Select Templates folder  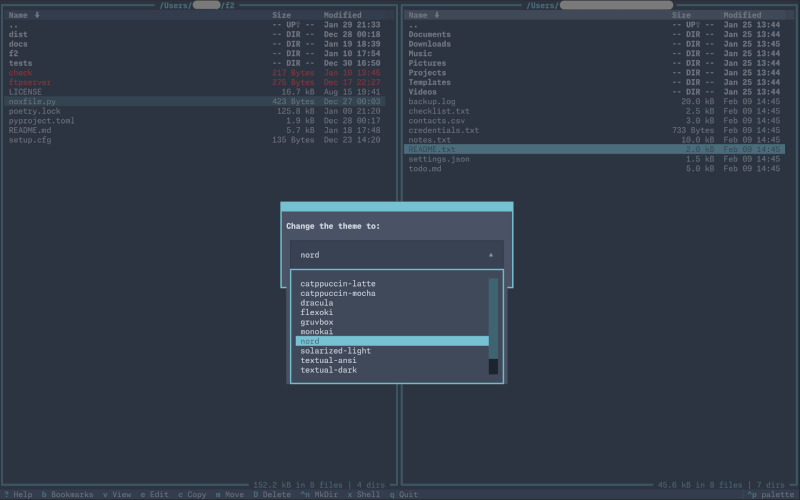click(x=594, y=82)
